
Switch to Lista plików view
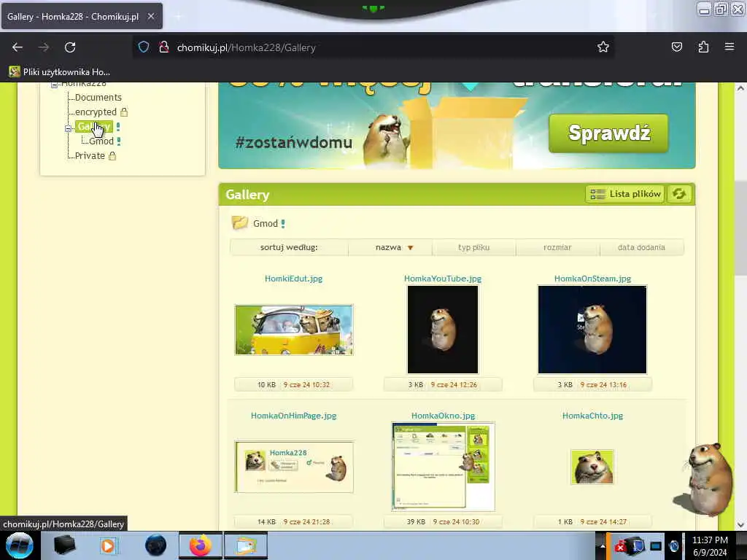click(625, 194)
